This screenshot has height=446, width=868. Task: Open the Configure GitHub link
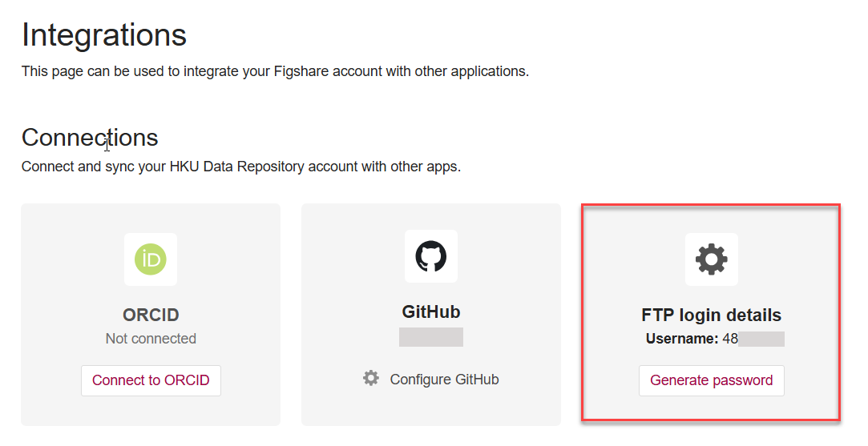[444, 380]
